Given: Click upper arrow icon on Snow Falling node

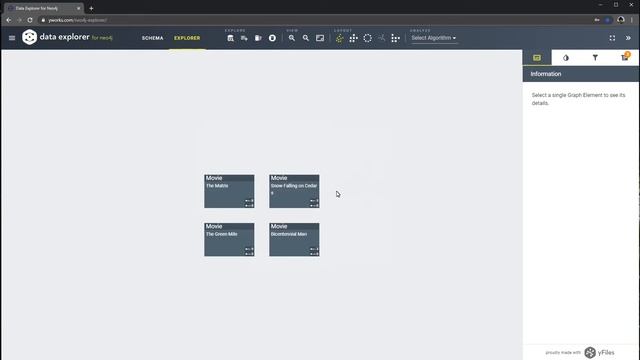Looking at the screenshot, I should pos(314,201).
